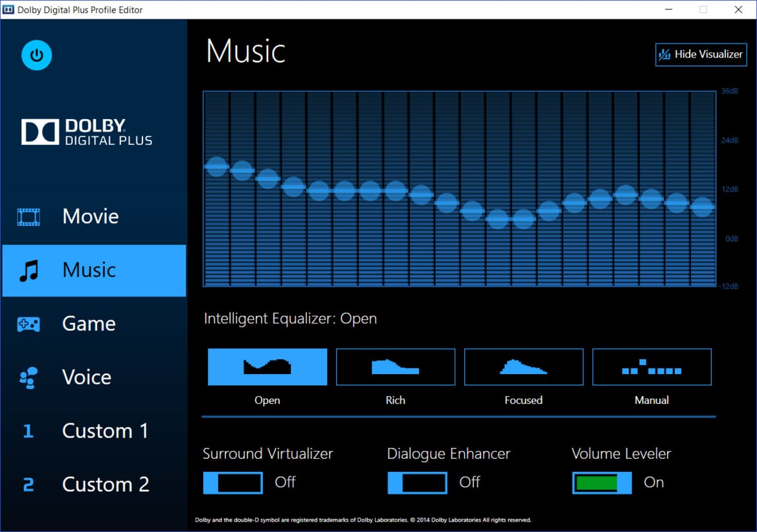The width and height of the screenshot is (757, 532).
Task: Click the 'Dialogue Enhancer' label
Action: [449, 454]
